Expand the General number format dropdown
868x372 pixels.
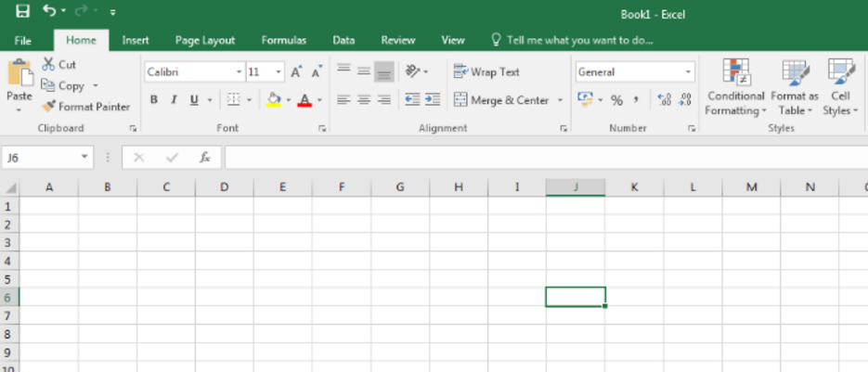coord(688,72)
